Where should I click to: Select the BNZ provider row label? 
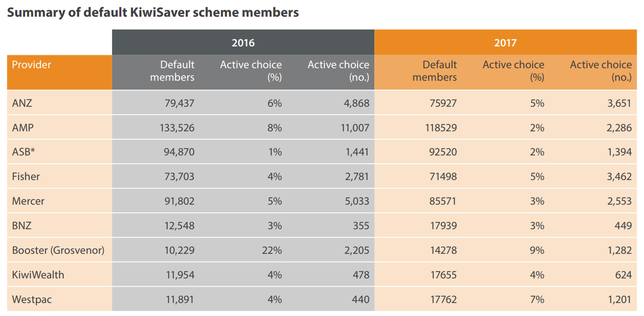(22, 226)
